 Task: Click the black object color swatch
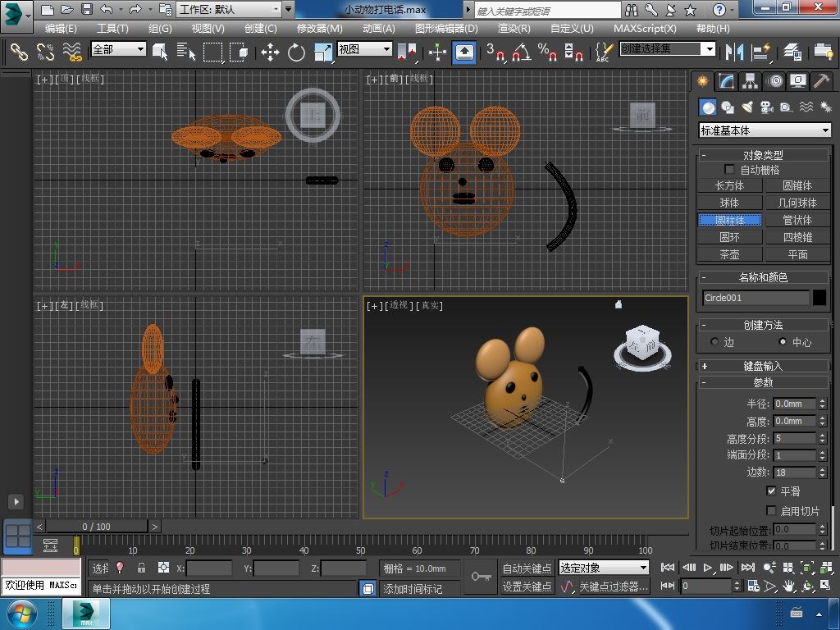(x=819, y=297)
